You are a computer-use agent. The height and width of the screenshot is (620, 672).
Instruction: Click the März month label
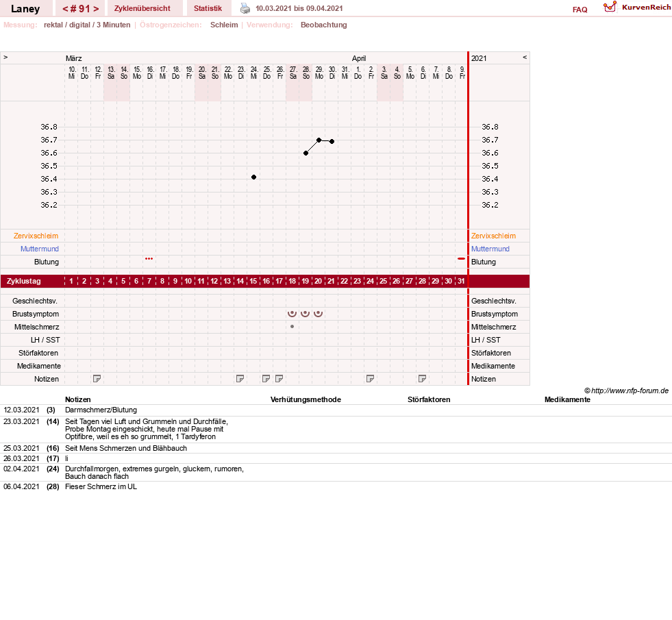(74, 58)
